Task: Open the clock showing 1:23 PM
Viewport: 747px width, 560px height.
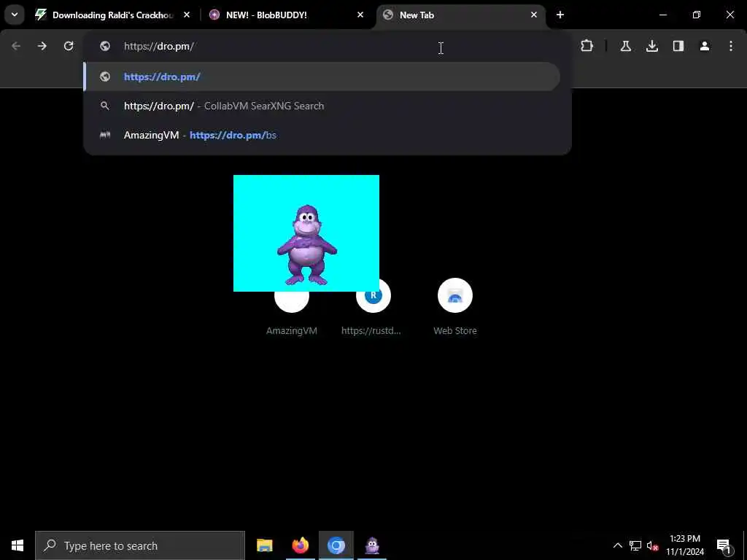Action: pos(685,545)
